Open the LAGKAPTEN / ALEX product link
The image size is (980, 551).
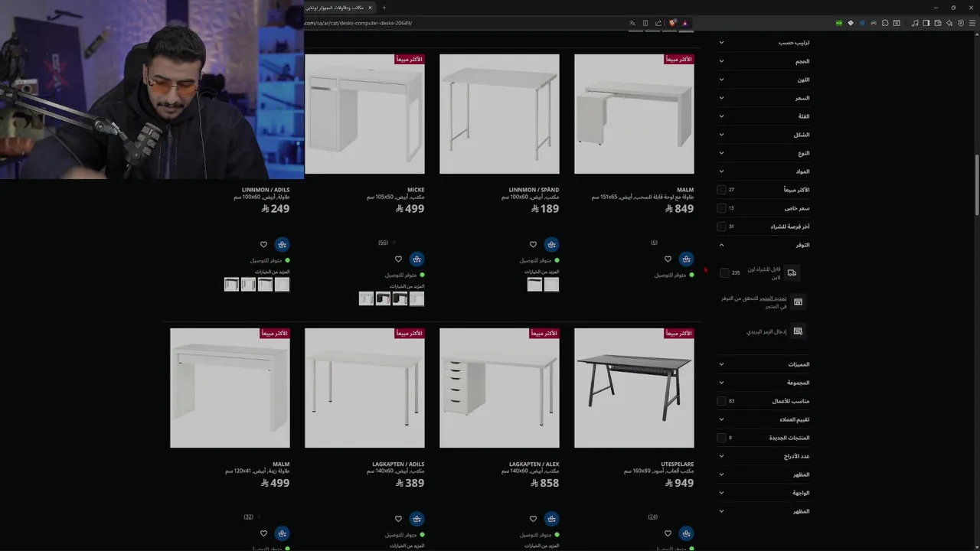click(534, 465)
